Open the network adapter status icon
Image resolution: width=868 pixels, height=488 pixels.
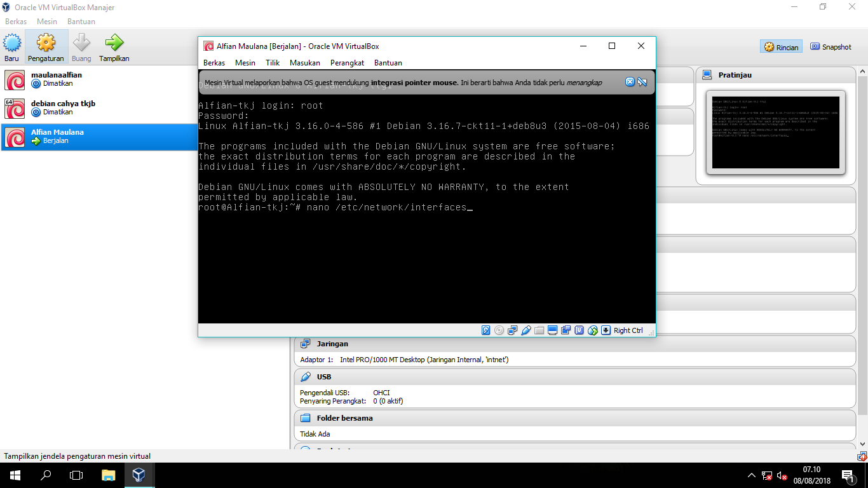pyautogui.click(x=512, y=330)
